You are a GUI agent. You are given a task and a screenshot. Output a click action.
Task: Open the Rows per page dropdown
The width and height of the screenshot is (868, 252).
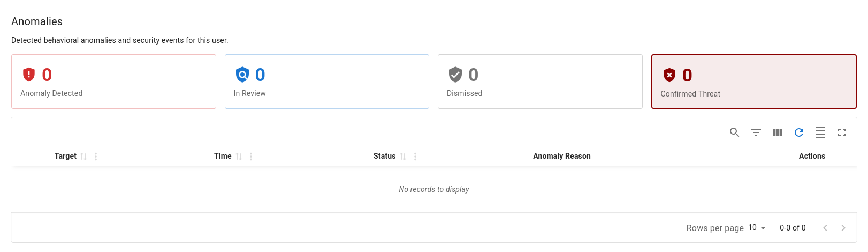click(757, 228)
